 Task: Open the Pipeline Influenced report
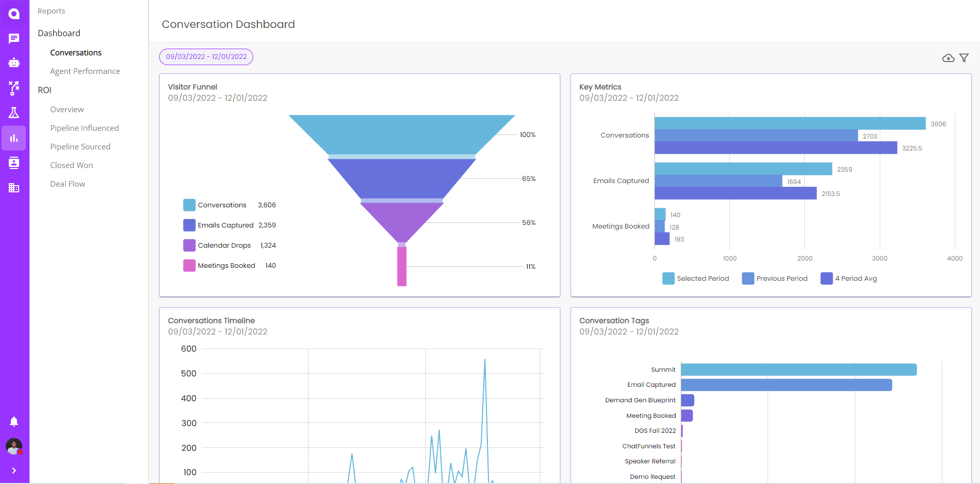tap(84, 128)
